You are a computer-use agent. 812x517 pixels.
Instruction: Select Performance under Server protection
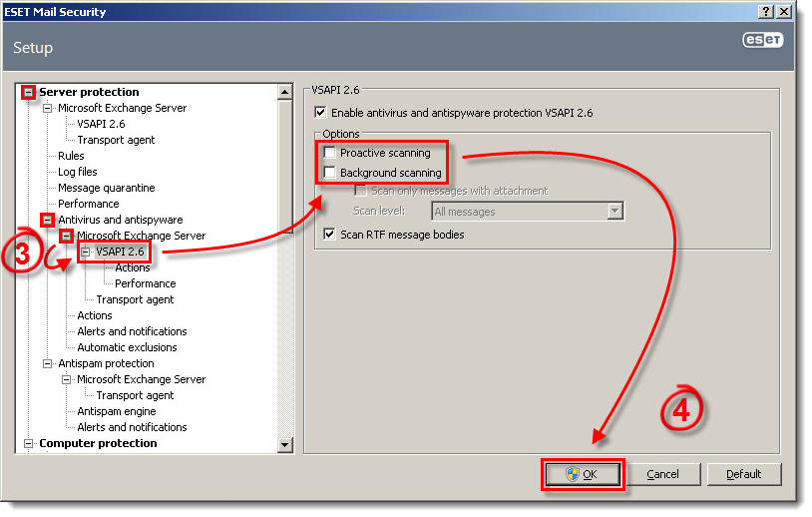coord(88,204)
